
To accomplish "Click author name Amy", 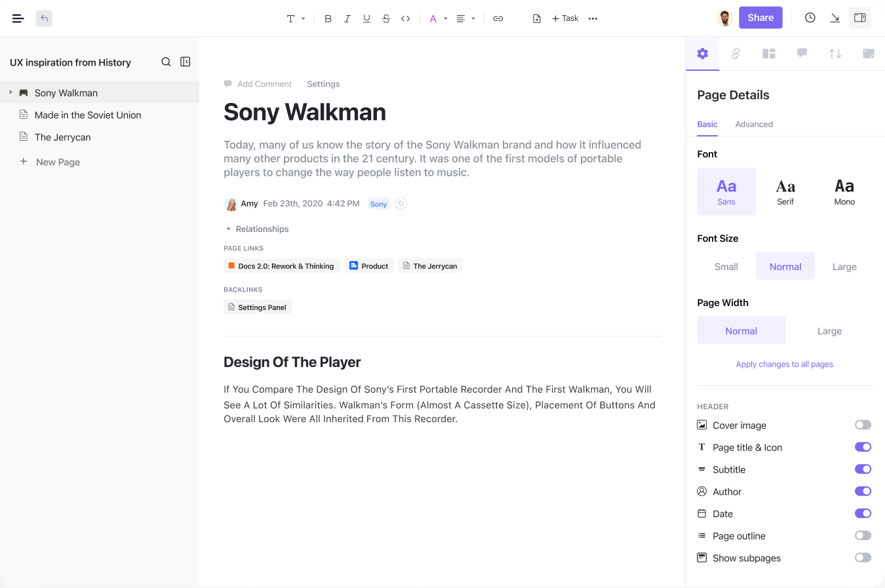I will (249, 203).
